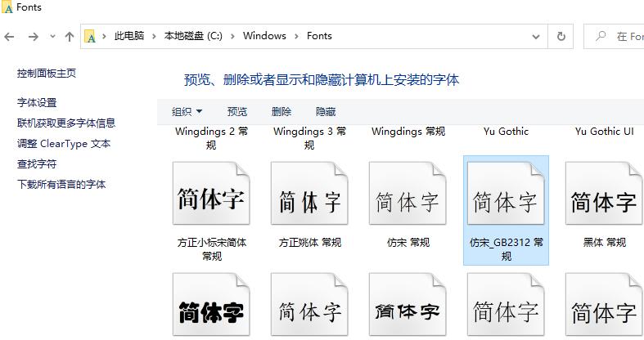Go back with the left arrow
The height and width of the screenshot is (340, 644).
point(9,37)
